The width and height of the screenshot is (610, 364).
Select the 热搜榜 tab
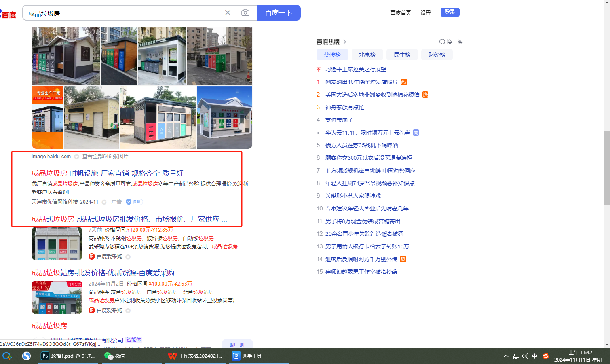tap(333, 55)
